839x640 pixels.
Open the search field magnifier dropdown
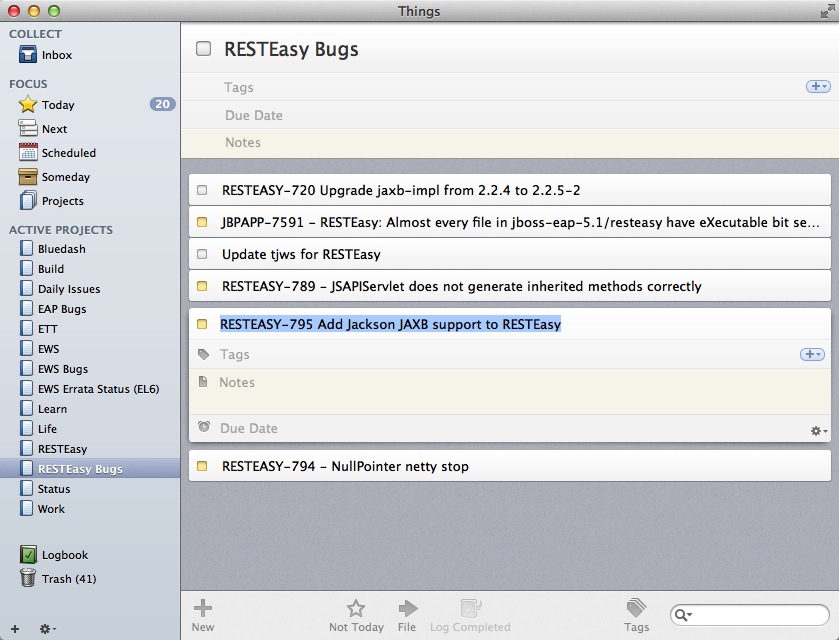tap(684, 615)
